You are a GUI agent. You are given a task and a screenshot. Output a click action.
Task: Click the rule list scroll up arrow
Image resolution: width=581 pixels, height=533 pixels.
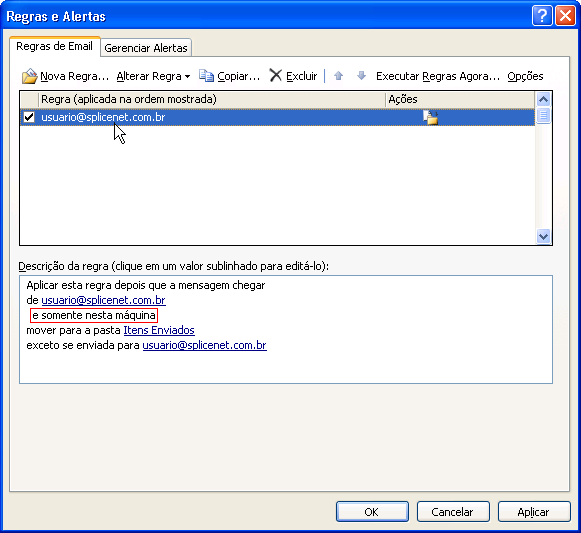pos(543,99)
